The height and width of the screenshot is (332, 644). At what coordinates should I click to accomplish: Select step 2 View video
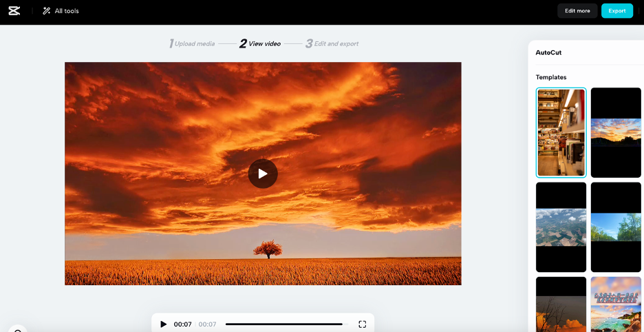[260, 43]
